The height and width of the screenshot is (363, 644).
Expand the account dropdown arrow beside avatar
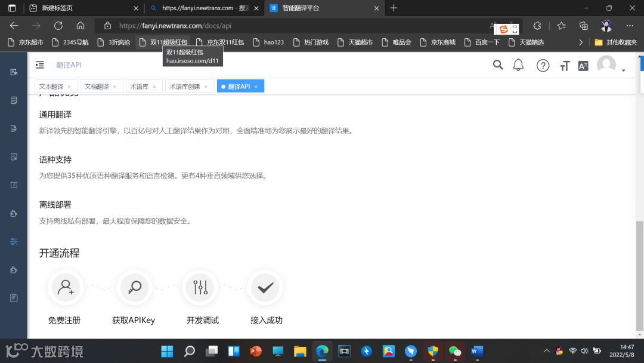point(624,70)
